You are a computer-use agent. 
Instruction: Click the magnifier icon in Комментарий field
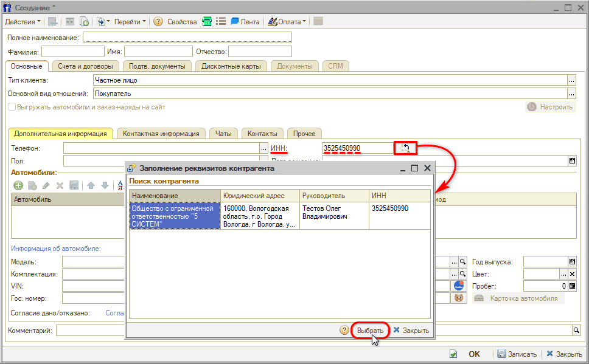pos(576,330)
